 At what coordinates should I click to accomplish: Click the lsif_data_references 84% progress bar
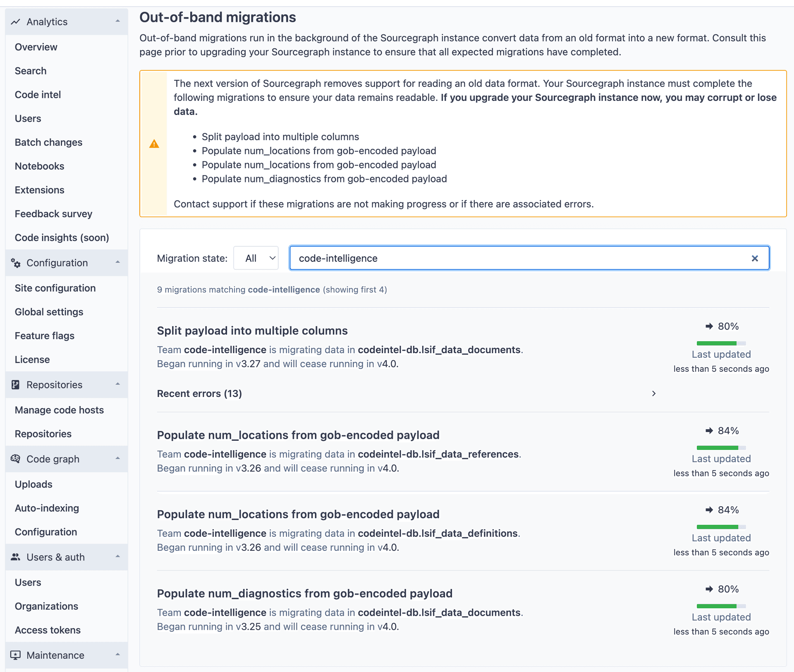[x=721, y=448]
